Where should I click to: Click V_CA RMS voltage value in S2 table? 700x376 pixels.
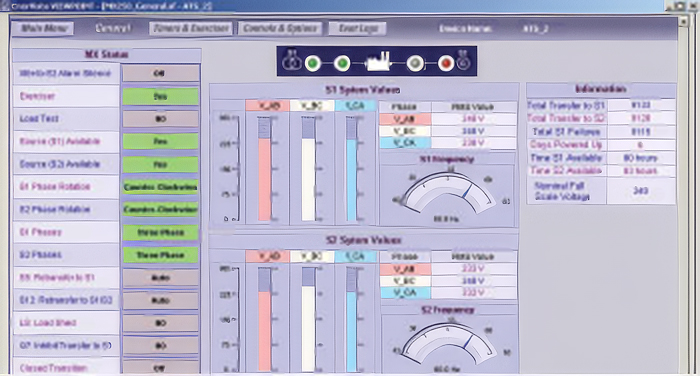(x=474, y=293)
